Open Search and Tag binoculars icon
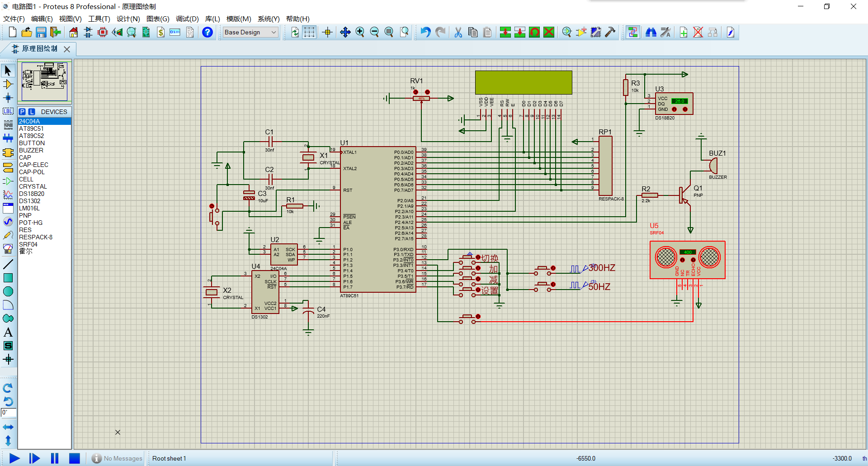The height and width of the screenshot is (466, 868). click(x=651, y=32)
